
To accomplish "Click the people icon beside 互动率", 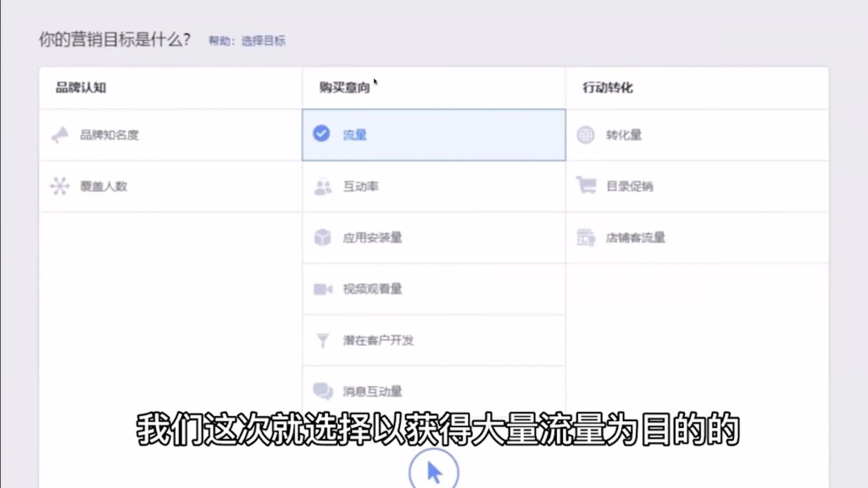I will [323, 185].
